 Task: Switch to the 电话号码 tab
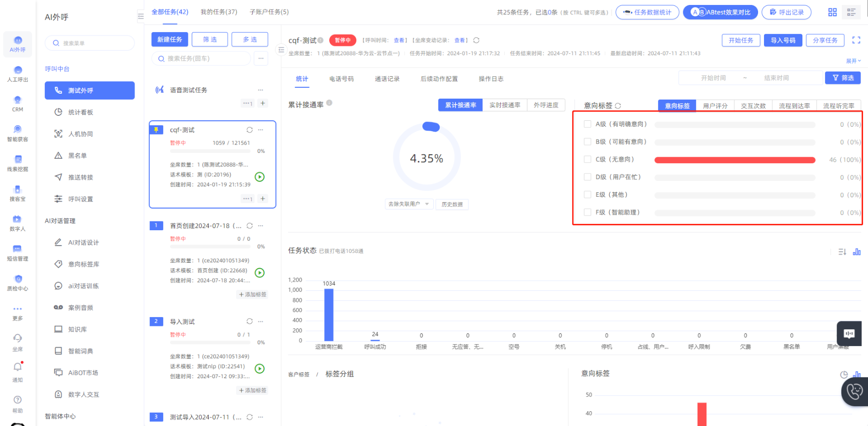pyautogui.click(x=342, y=79)
